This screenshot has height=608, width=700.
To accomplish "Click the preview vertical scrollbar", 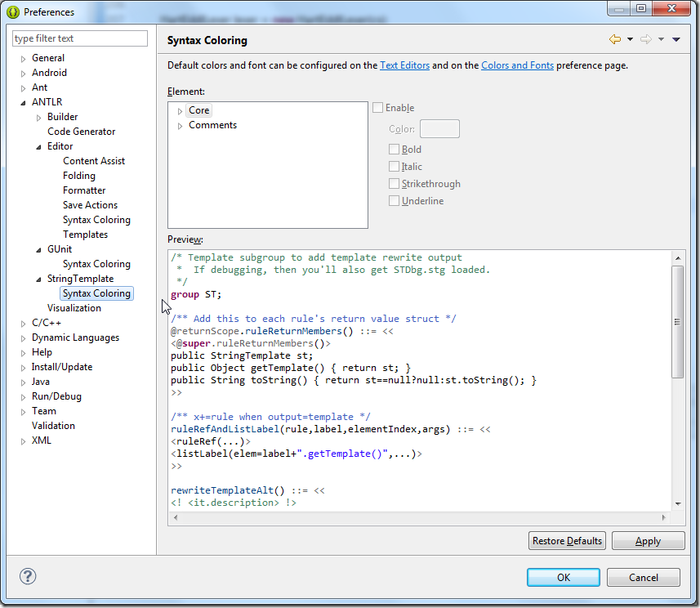I will point(677,321).
